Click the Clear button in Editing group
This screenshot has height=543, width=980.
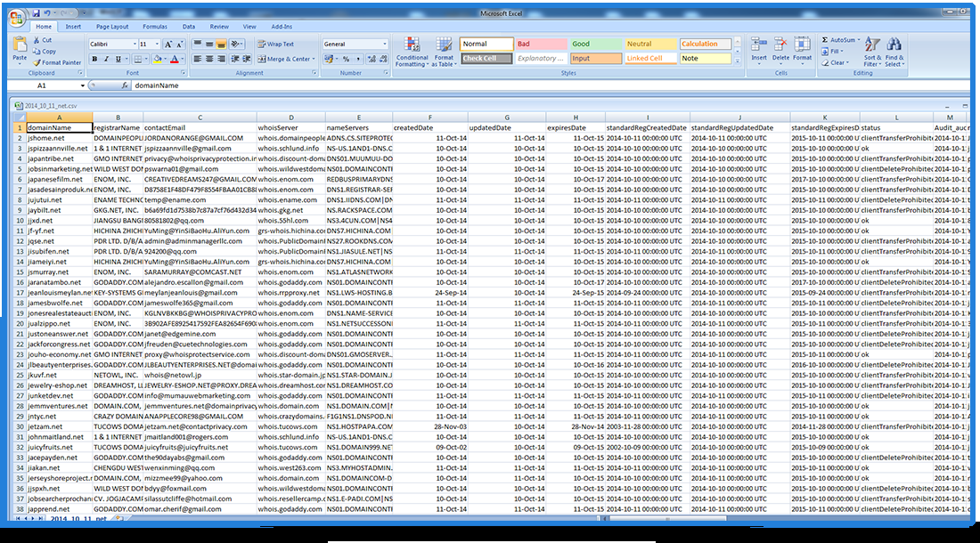tap(836, 63)
